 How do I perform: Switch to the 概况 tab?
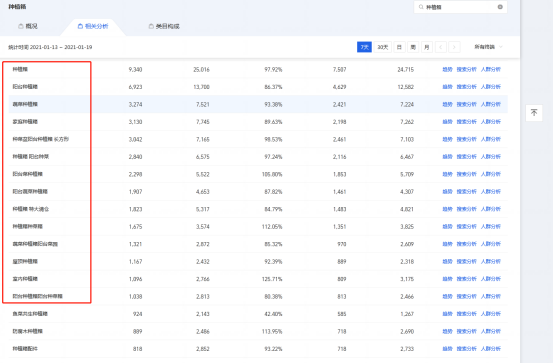[x=28, y=26]
